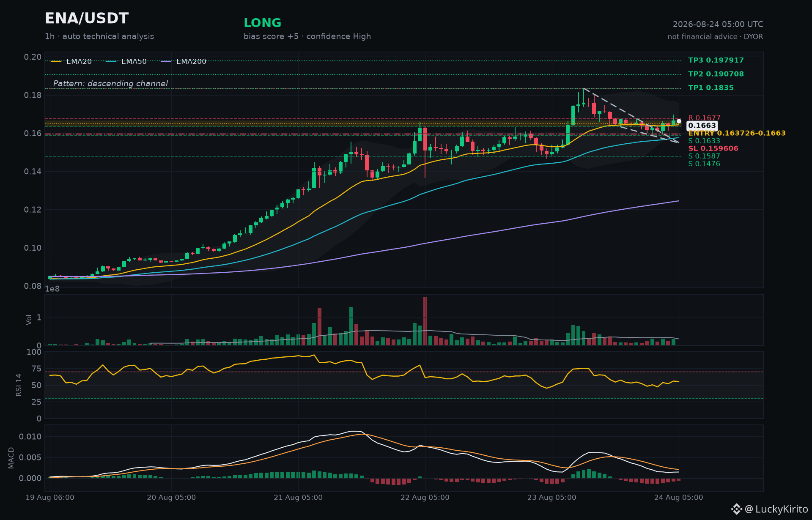This screenshot has width=812, height=520.
Task: Select the "Pattern: descending channel" annotation
Action: pos(110,84)
